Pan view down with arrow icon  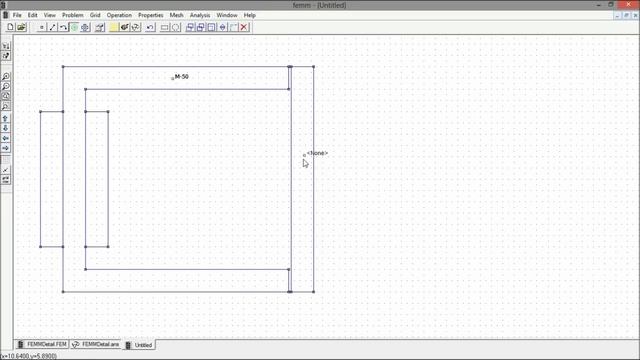click(x=6, y=128)
